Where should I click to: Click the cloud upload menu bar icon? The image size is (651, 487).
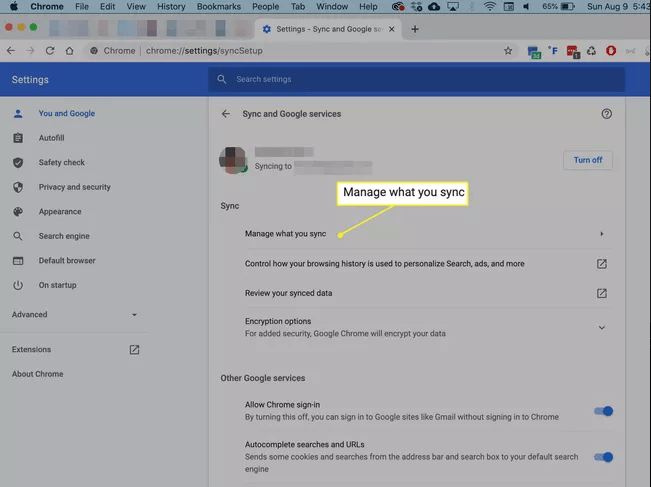pos(434,6)
